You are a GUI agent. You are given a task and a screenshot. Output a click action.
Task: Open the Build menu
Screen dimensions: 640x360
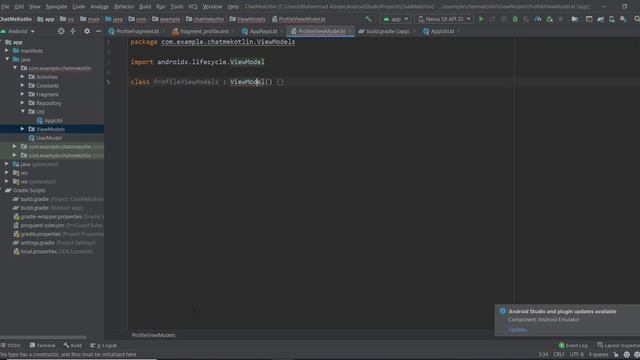click(145, 7)
